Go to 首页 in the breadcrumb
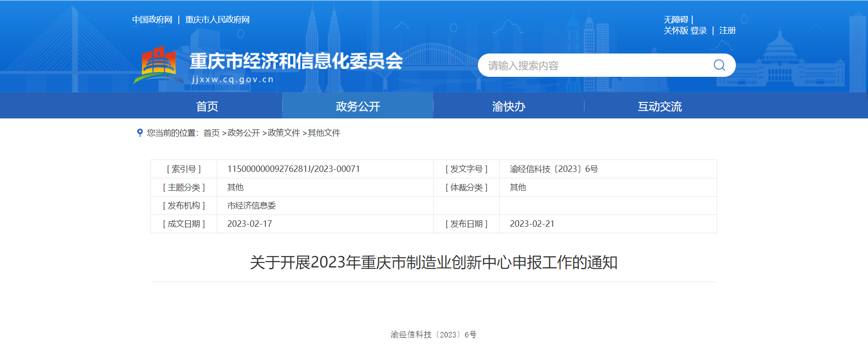This screenshot has height=358, width=868. pyautogui.click(x=211, y=133)
